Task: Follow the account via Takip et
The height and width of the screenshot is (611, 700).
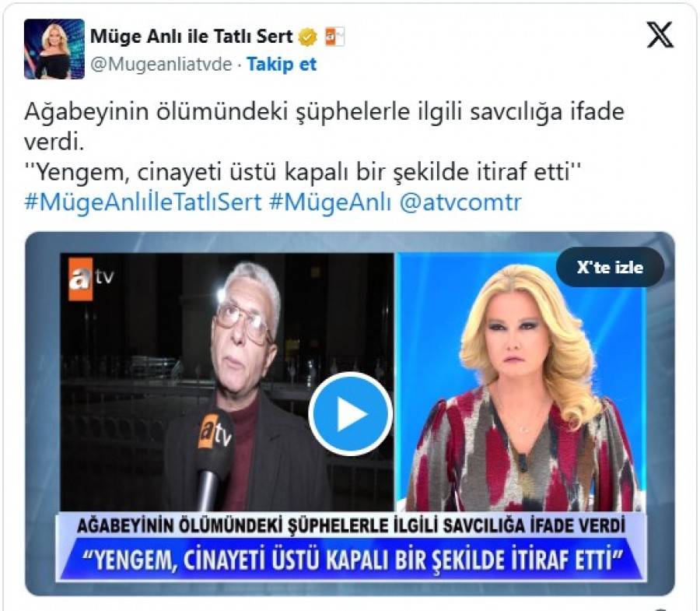Action: click(282, 65)
